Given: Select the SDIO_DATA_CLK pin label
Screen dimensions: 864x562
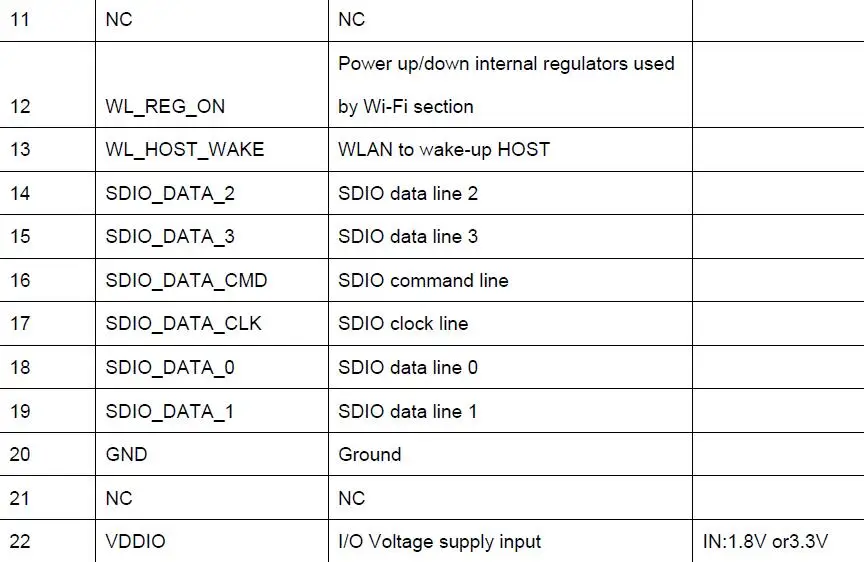Looking at the screenshot, I should coord(183,324).
